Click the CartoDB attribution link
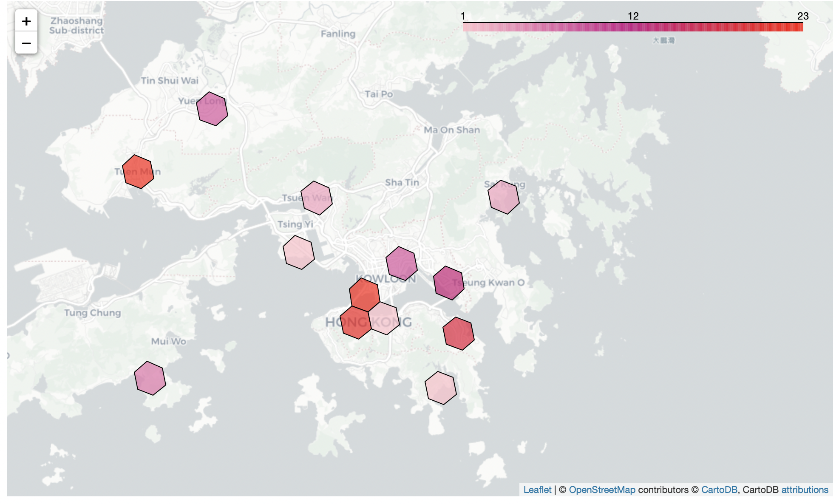The height and width of the screenshot is (504, 839). (720, 490)
